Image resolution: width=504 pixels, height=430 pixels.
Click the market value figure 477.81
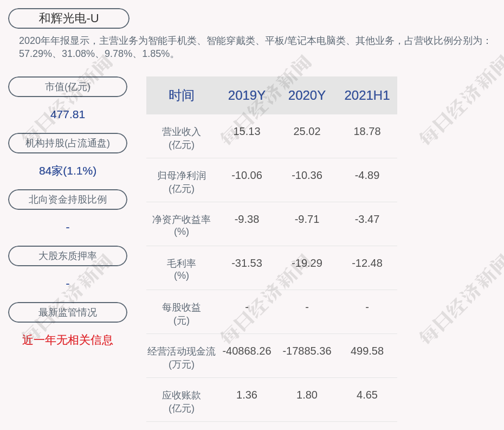point(68,114)
